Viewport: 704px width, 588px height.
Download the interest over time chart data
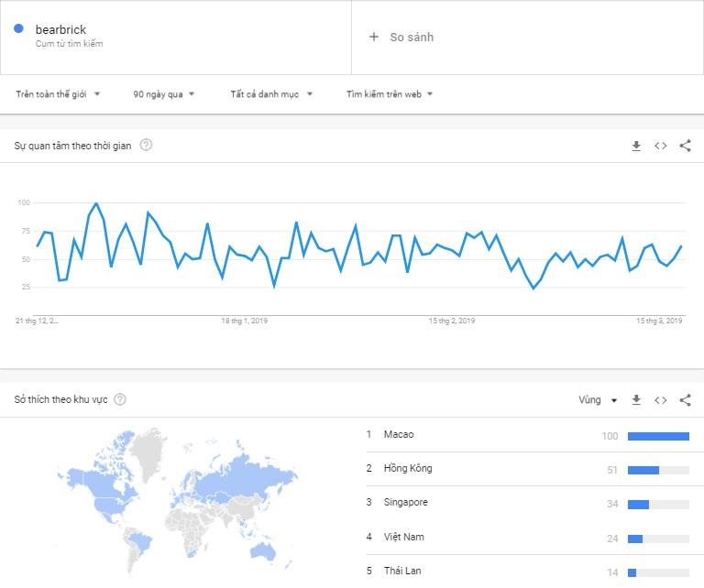click(636, 146)
